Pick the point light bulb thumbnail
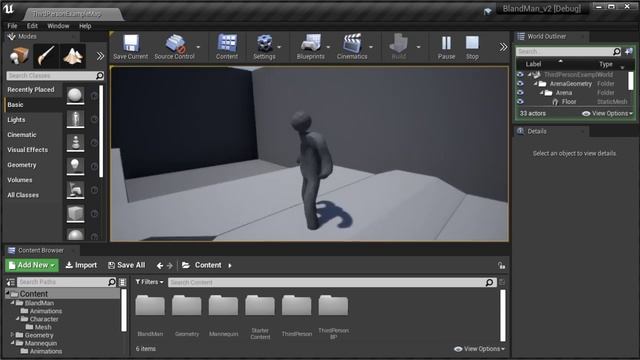Screen dimensions: 640x360 (75, 166)
